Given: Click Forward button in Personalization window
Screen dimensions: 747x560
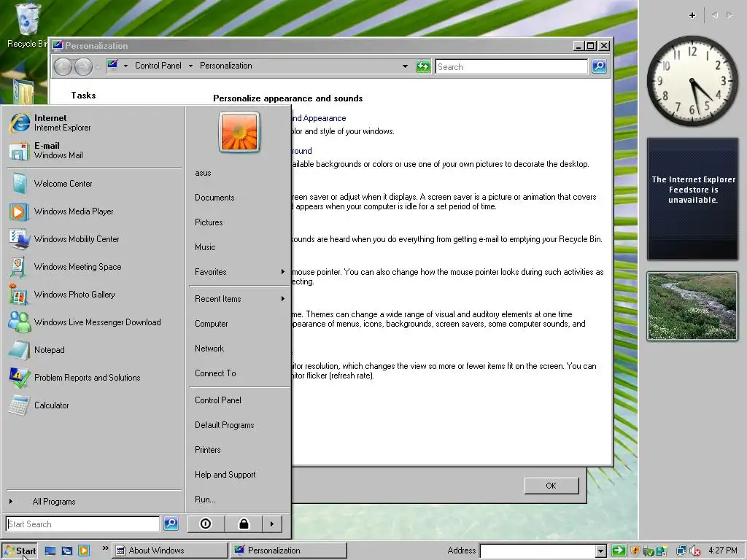Looking at the screenshot, I should (x=83, y=66).
